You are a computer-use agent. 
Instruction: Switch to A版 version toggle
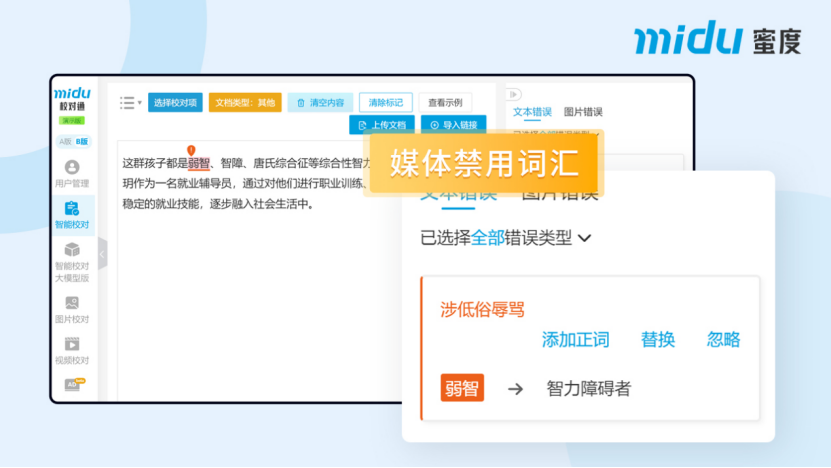[65, 142]
